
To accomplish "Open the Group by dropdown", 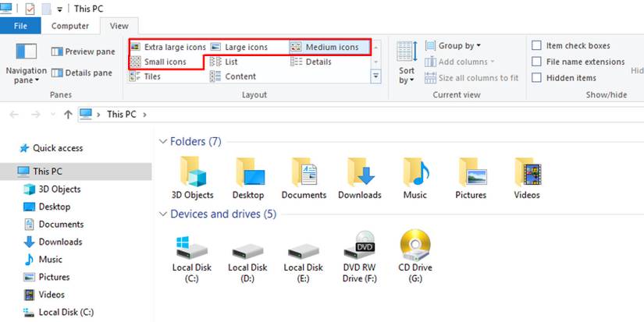I will [x=453, y=45].
